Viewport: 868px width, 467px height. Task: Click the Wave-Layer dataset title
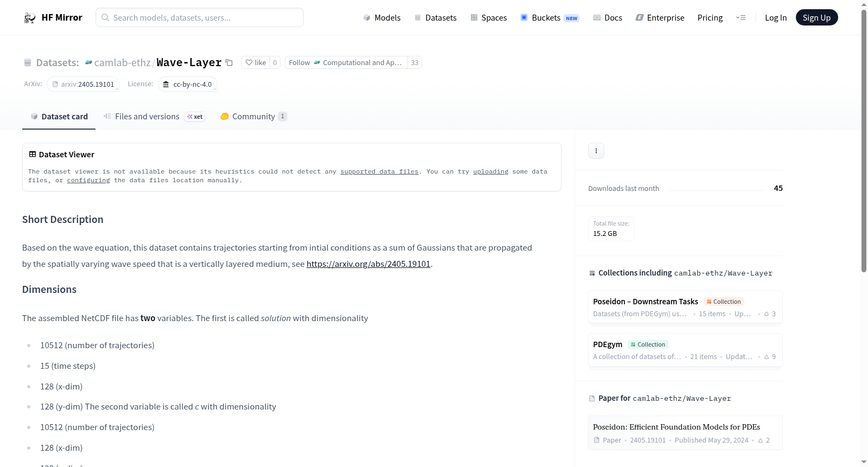189,63
